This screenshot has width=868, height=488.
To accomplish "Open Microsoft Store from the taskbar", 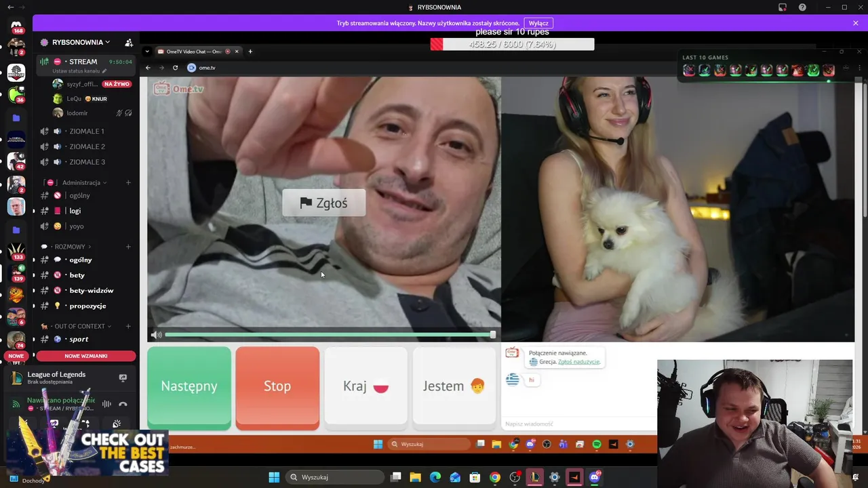I will tap(475, 477).
